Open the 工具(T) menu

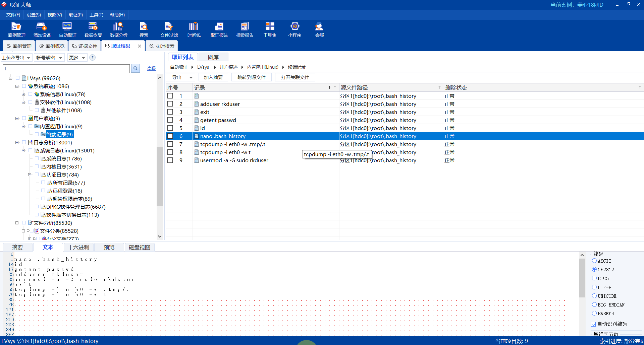click(x=97, y=15)
